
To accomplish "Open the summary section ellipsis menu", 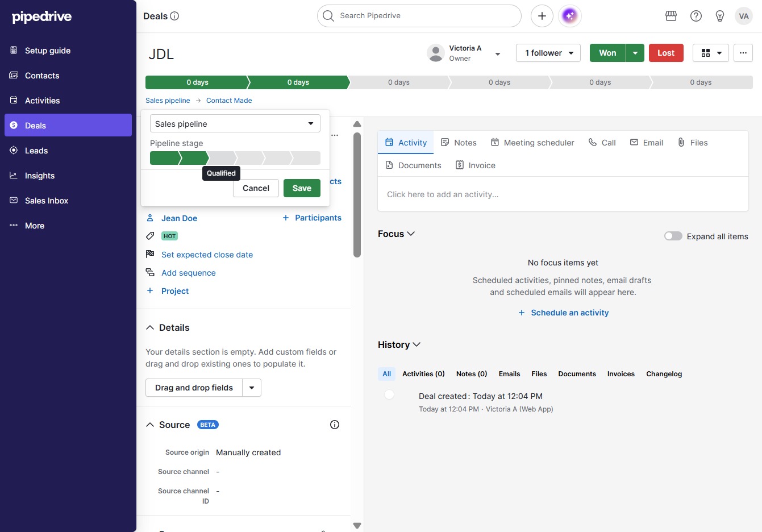I will 335,135.
